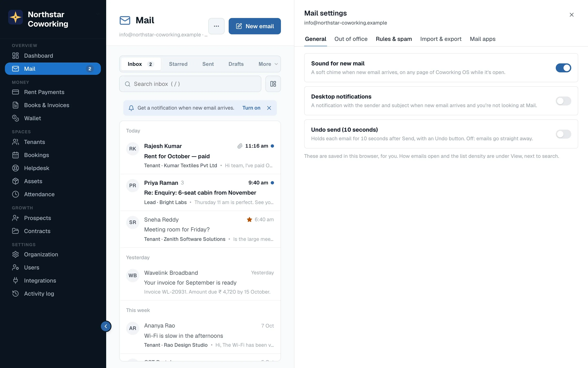Click the mail view layout icon

tap(273, 84)
